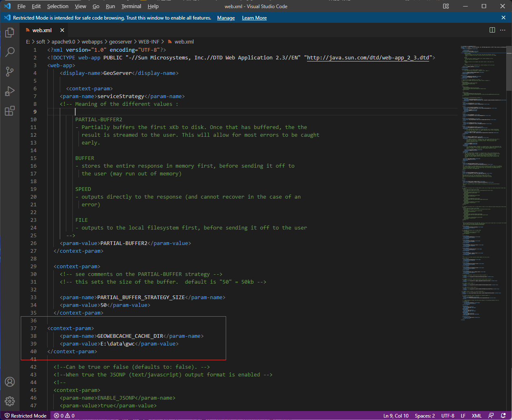
Task: Open the Source Control view
Action: point(10,72)
